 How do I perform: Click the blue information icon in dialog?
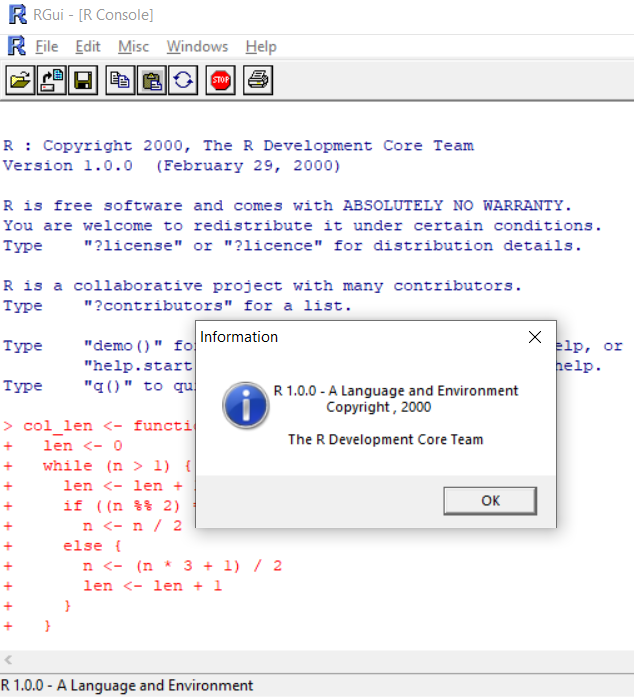point(245,405)
